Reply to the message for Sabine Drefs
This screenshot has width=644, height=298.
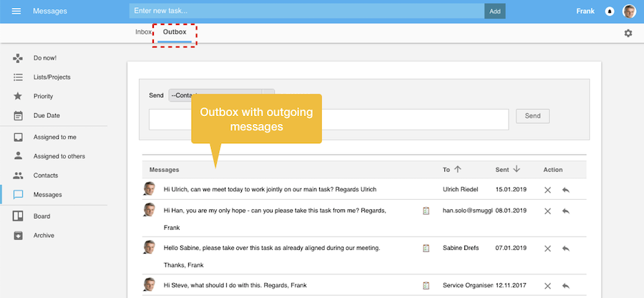565,248
